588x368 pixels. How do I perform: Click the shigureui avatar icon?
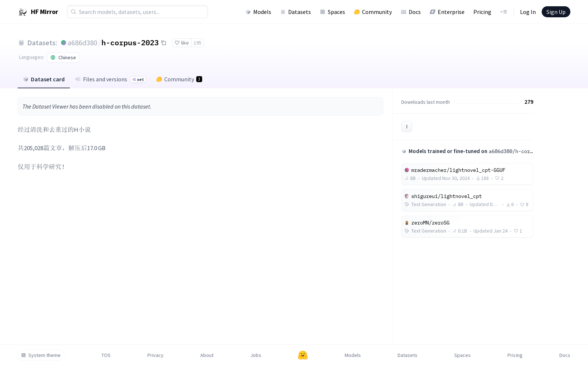point(407,196)
